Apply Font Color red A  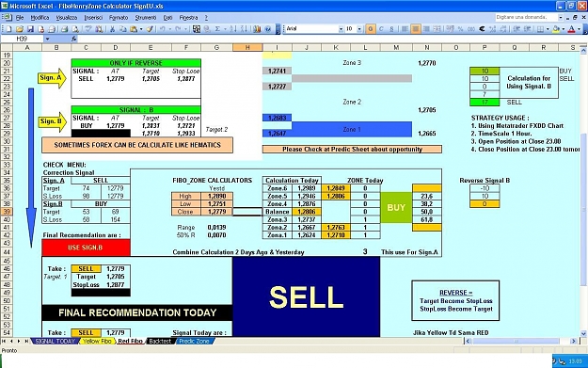click(x=571, y=29)
